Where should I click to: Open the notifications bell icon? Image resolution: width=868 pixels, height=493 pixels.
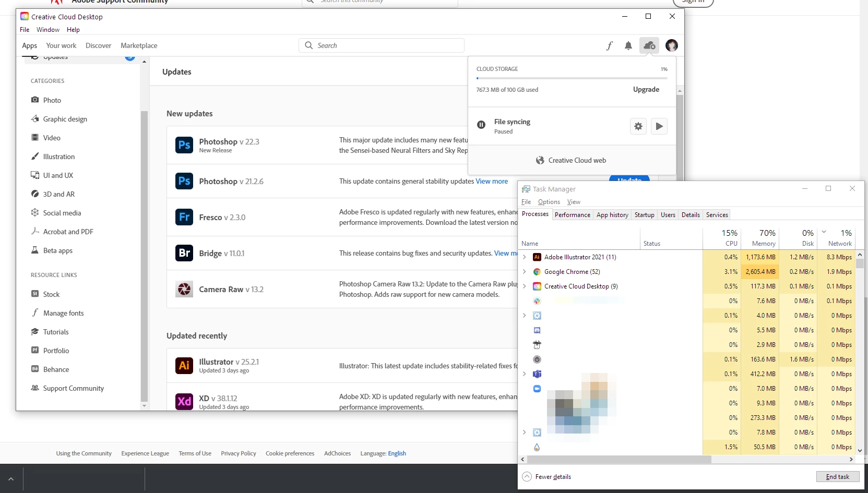tap(628, 45)
